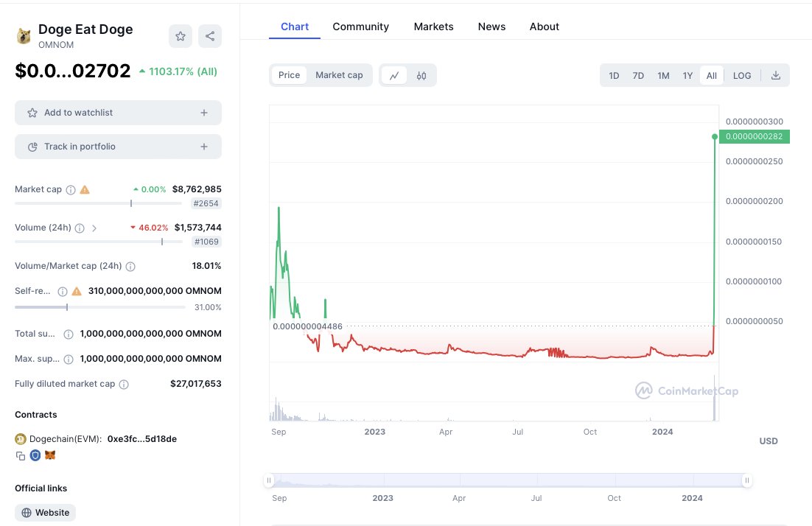This screenshot has width=812, height=526.
Task: Copy the contract address icon
Action: coord(21,455)
